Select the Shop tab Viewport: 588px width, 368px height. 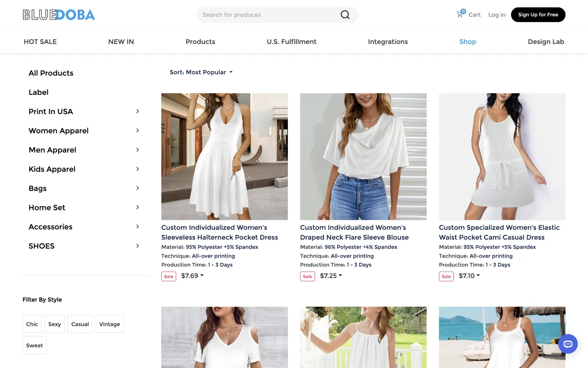pyautogui.click(x=468, y=42)
